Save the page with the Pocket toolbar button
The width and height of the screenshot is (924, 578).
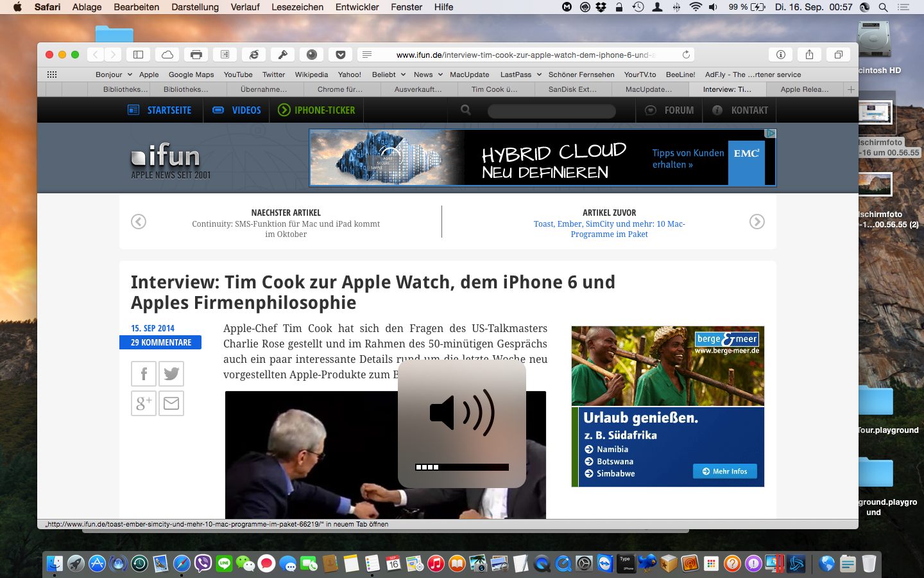341,55
